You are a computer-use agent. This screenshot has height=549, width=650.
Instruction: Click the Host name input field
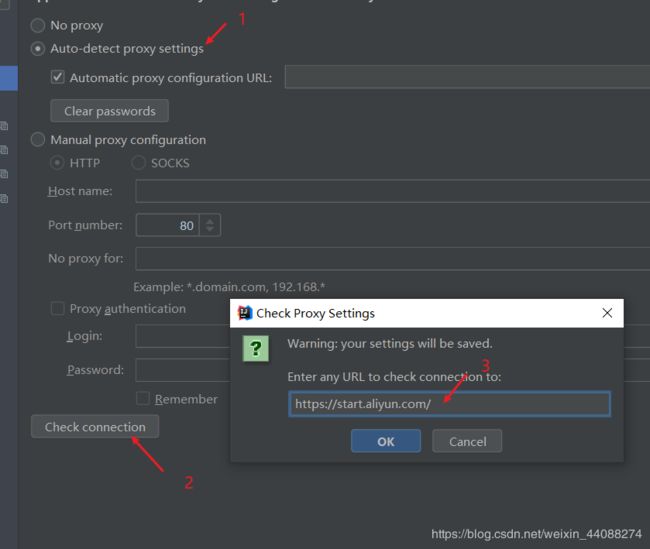(393, 191)
